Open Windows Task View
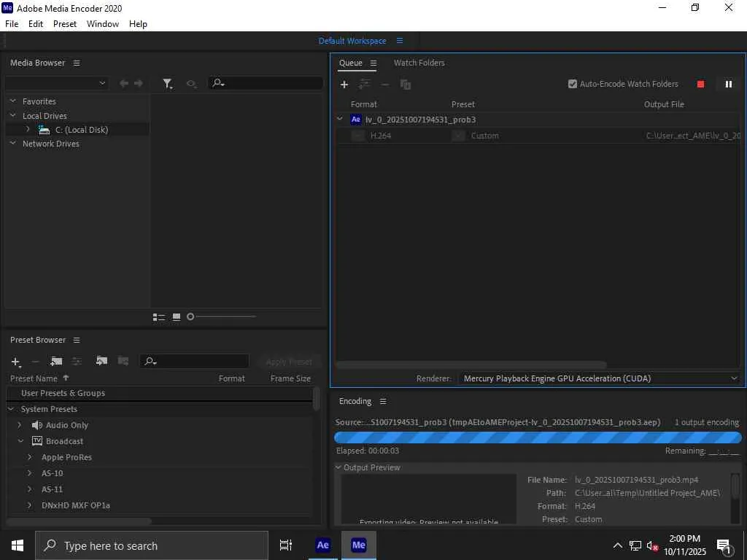Viewport: 747px width, 560px height. 285,545
